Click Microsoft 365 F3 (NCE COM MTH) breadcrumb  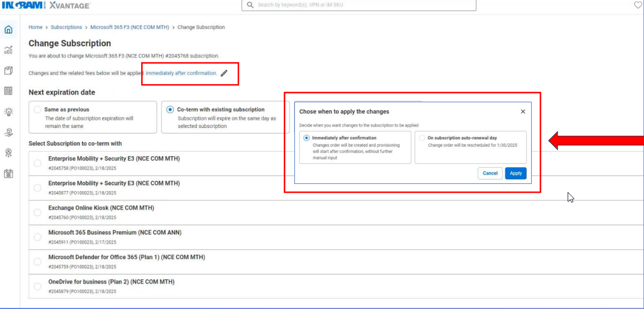(x=130, y=27)
